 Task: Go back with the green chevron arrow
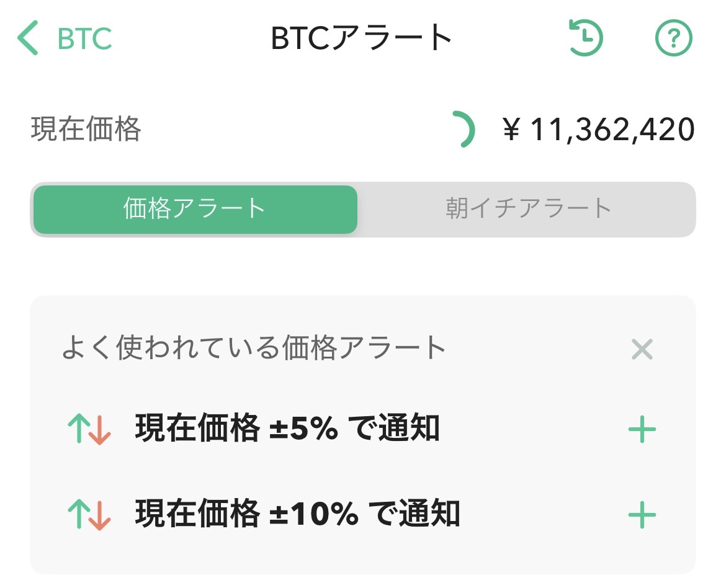27,38
